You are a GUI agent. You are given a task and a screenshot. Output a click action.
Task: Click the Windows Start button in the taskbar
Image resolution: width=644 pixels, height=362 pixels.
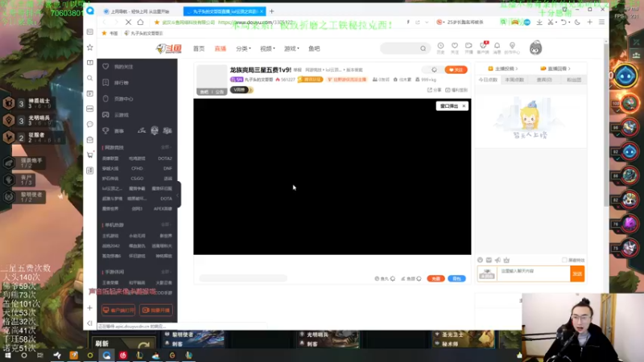[x=7, y=356]
